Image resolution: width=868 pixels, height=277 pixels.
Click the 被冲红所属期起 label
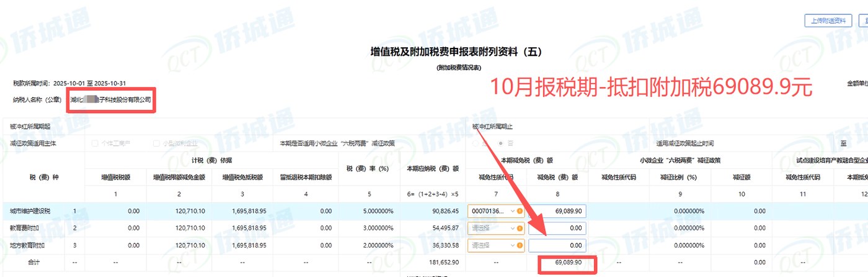click(x=29, y=127)
